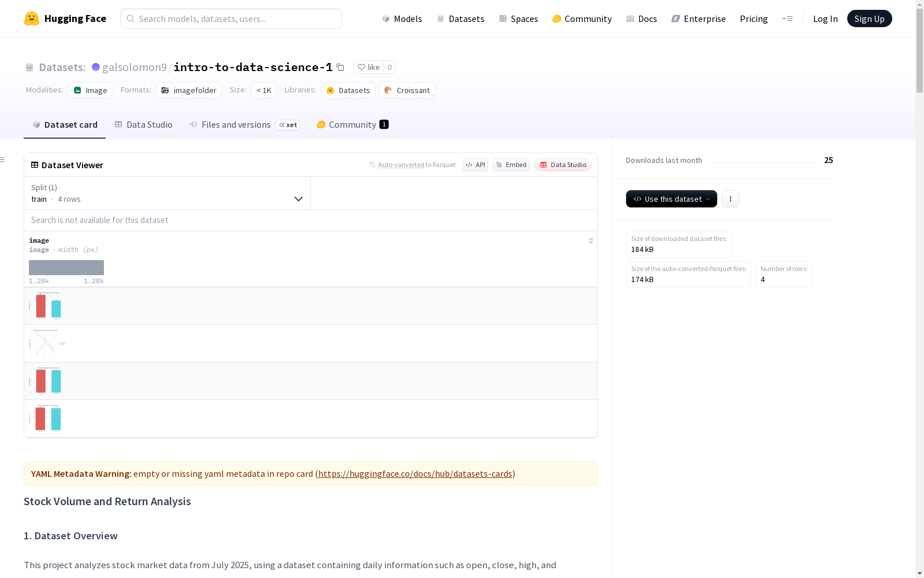Focus the search models, datasets, users field

(x=231, y=18)
